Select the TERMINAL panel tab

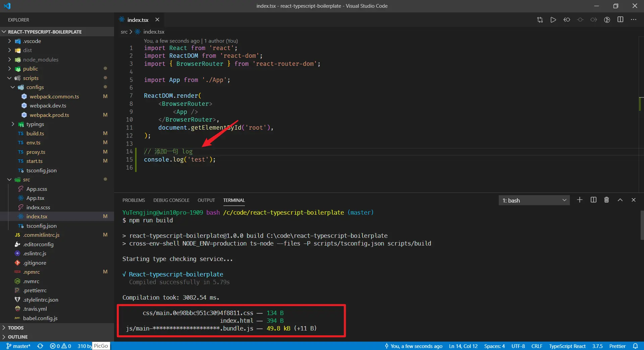coord(234,200)
